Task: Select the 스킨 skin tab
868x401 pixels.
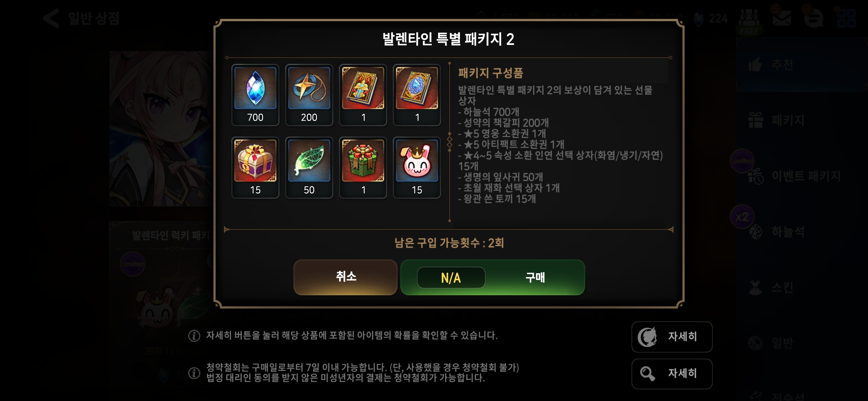Action: pos(801,287)
